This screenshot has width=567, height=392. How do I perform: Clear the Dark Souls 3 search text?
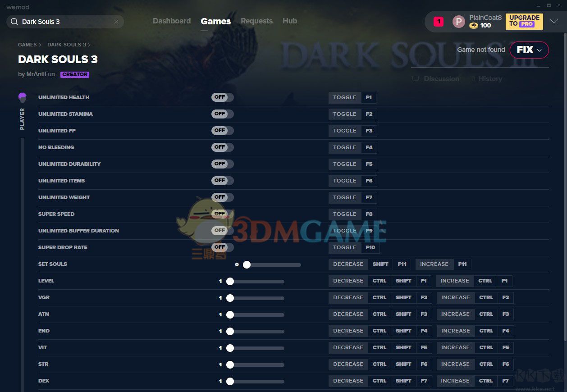pos(116,22)
